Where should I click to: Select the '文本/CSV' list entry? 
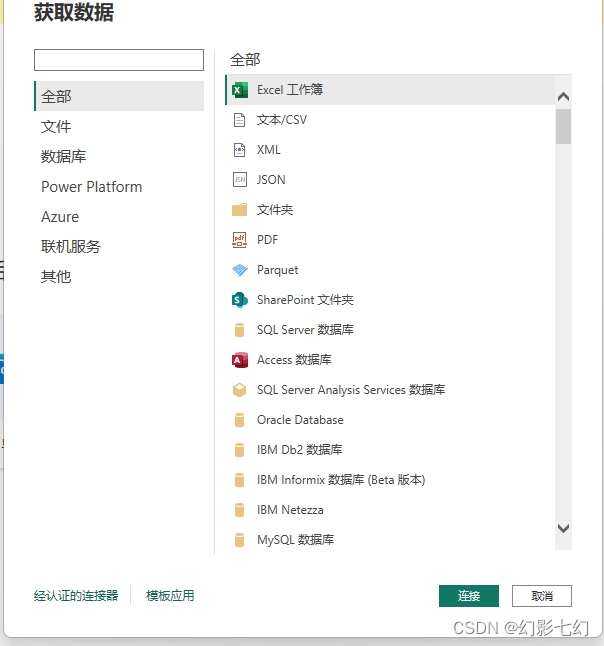point(390,120)
